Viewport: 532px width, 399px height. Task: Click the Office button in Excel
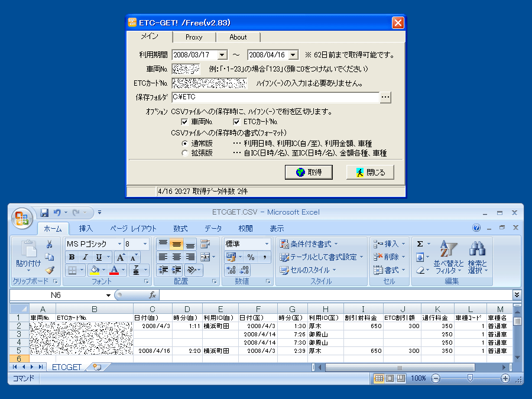(22, 218)
